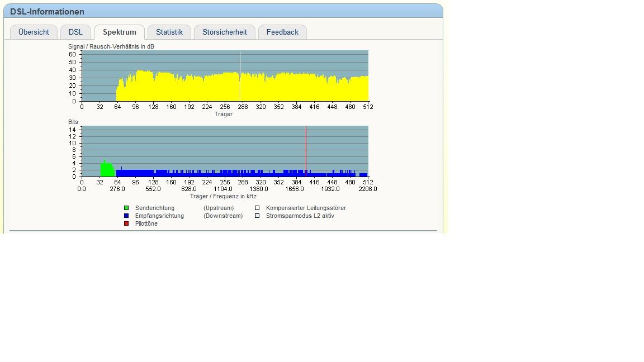Viewport: 644px width, 362px height.
Task: Click the (Upstream) label
Action: coord(219,208)
